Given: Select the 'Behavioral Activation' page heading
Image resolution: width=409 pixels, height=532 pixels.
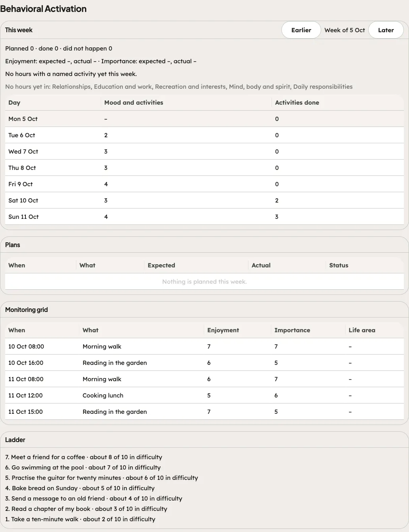Looking at the screenshot, I should [x=43, y=9].
